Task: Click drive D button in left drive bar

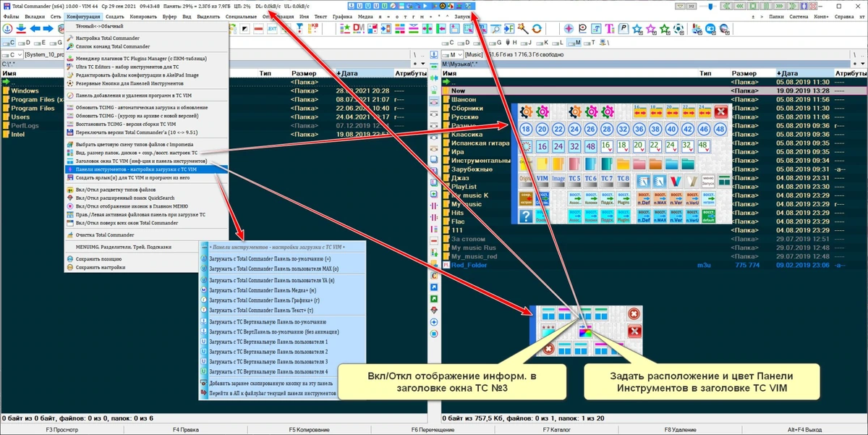Action: [x=25, y=43]
